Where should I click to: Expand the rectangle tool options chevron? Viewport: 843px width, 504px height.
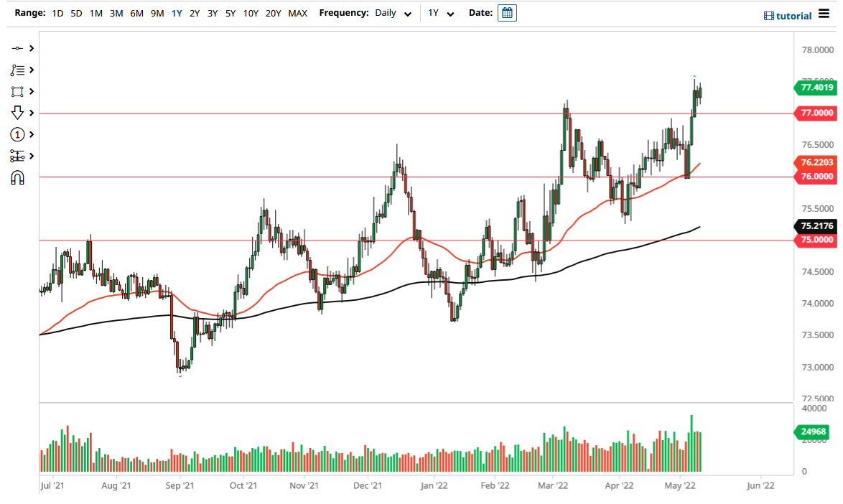pyautogui.click(x=32, y=91)
